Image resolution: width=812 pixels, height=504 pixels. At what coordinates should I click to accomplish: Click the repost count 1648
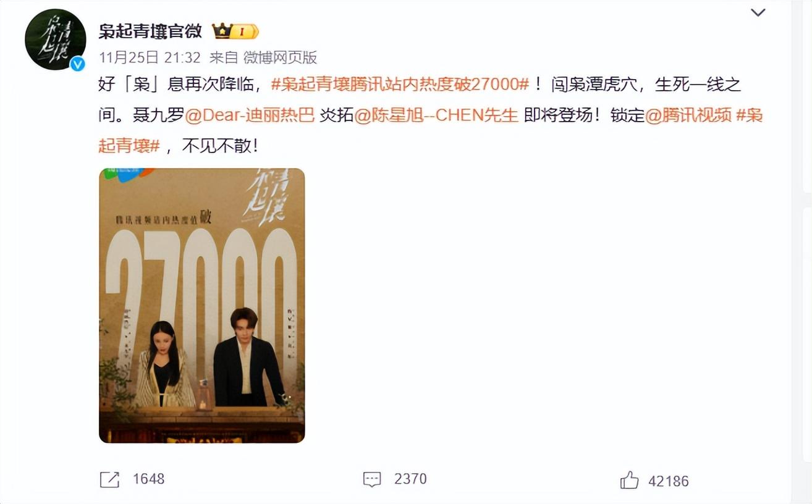pos(149,479)
